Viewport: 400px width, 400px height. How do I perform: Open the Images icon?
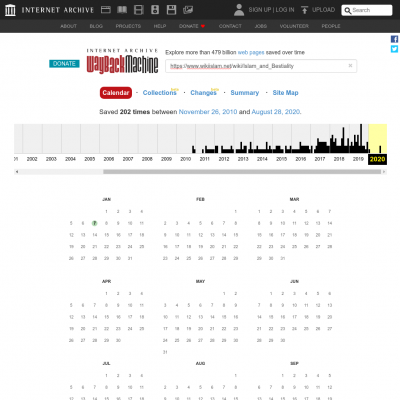click(x=188, y=10)
